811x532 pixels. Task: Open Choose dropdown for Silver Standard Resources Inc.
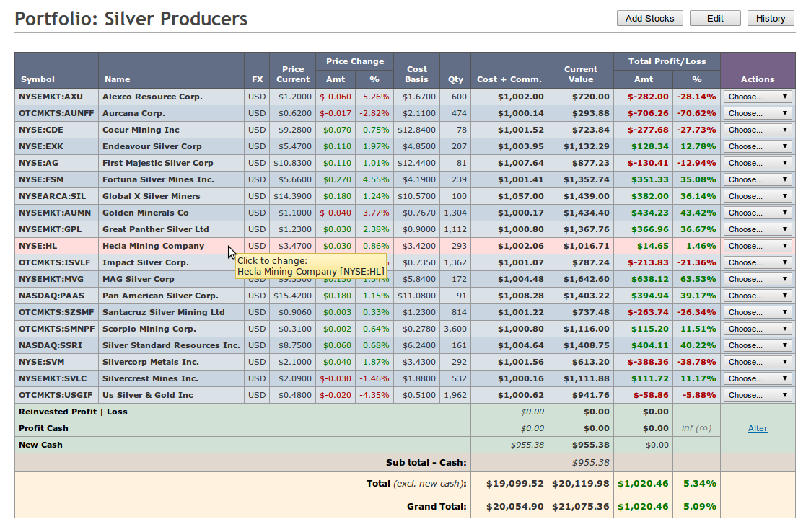pos(758,345)
